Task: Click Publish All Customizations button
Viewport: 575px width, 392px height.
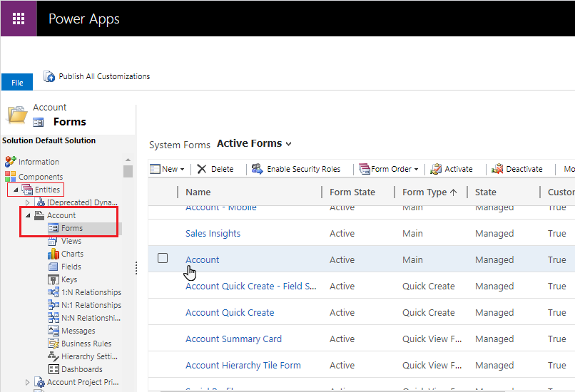Action: coord(97,76)
